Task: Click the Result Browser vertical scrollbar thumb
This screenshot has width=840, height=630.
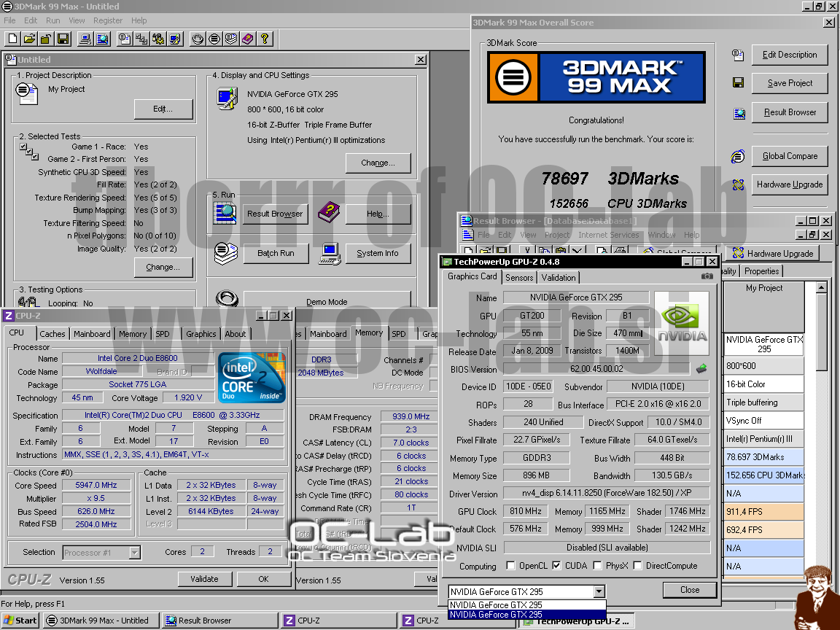Action: pos(821,331)
